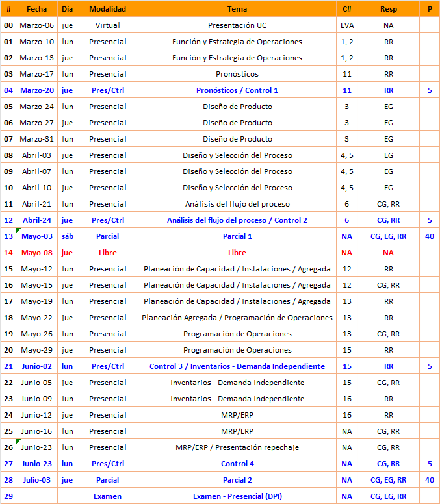
Task: Click the 'C#' column header
Action: pos(346,9)
